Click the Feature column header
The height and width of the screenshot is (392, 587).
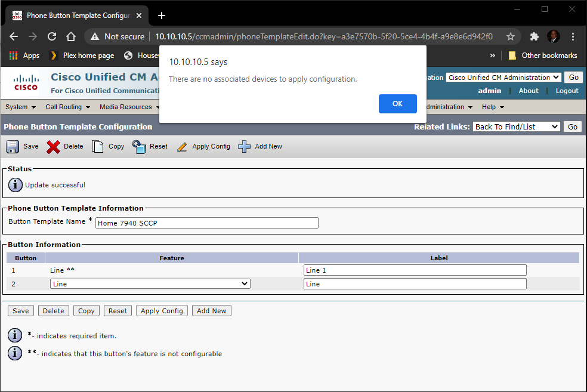(x=172, y=258)
